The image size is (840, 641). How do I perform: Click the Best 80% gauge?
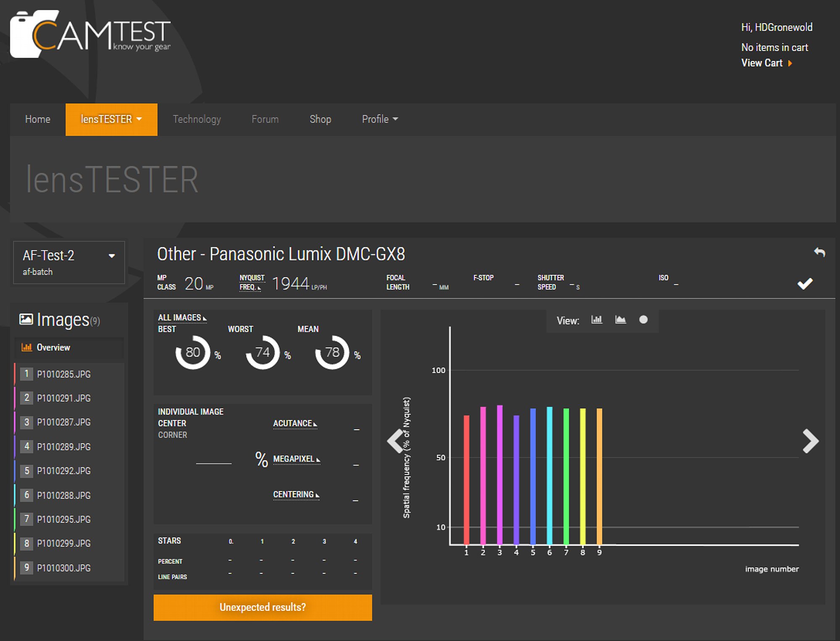point(193,352)
